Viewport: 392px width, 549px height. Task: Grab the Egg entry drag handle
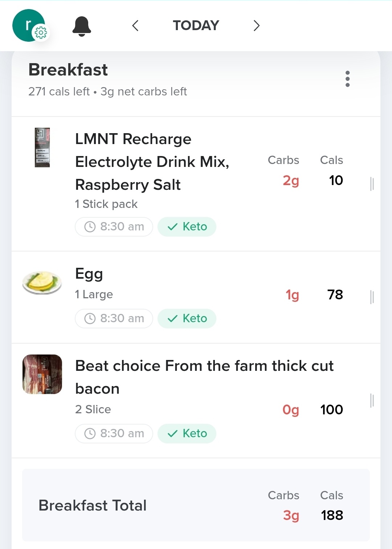(372, 297)
